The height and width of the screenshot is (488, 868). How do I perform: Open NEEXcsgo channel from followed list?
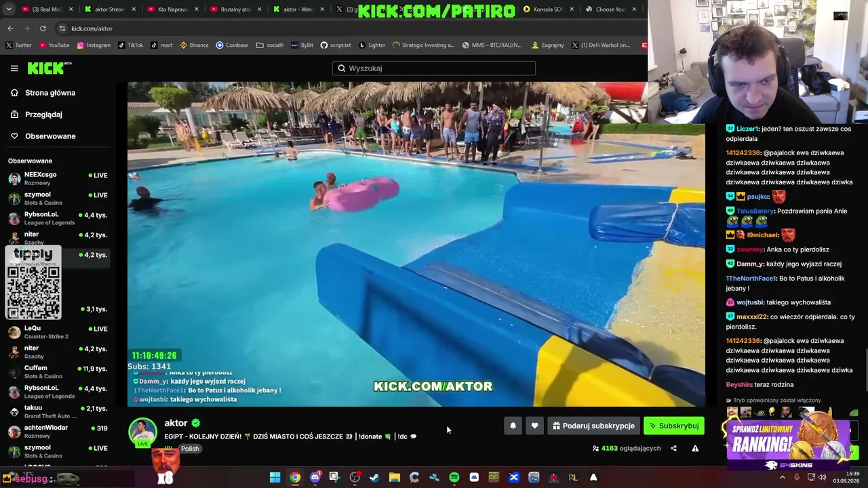click(x=58, y=178)
